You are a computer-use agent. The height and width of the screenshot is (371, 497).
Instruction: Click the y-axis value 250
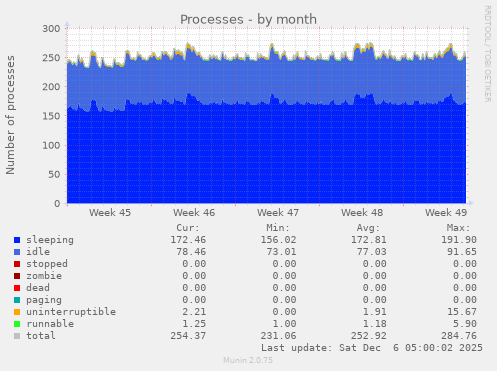(51, 58)
